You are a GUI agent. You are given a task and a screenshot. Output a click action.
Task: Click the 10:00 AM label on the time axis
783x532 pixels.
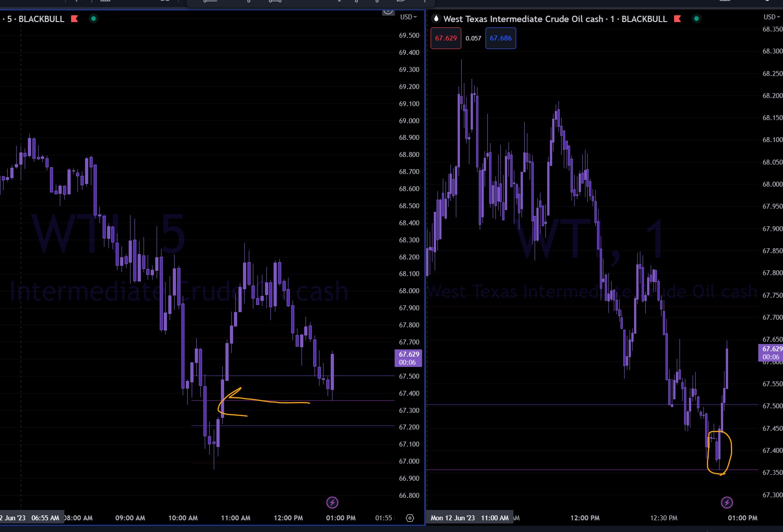(183, 518)
